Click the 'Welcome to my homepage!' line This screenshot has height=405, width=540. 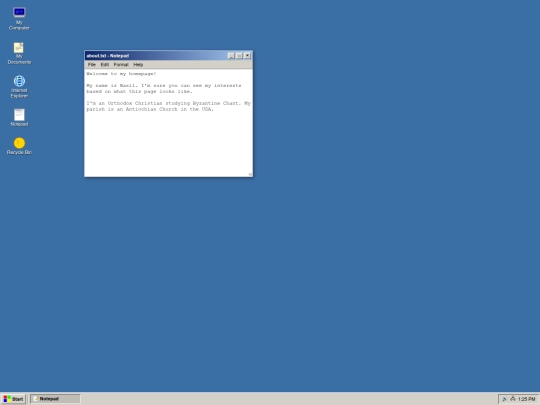[x=121, y=74]
